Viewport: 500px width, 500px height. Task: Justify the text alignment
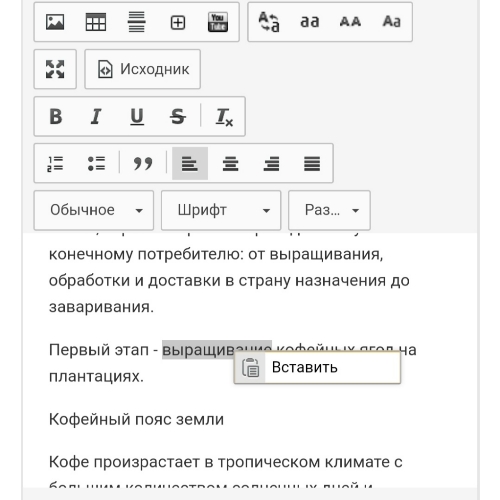pos(312,164)
